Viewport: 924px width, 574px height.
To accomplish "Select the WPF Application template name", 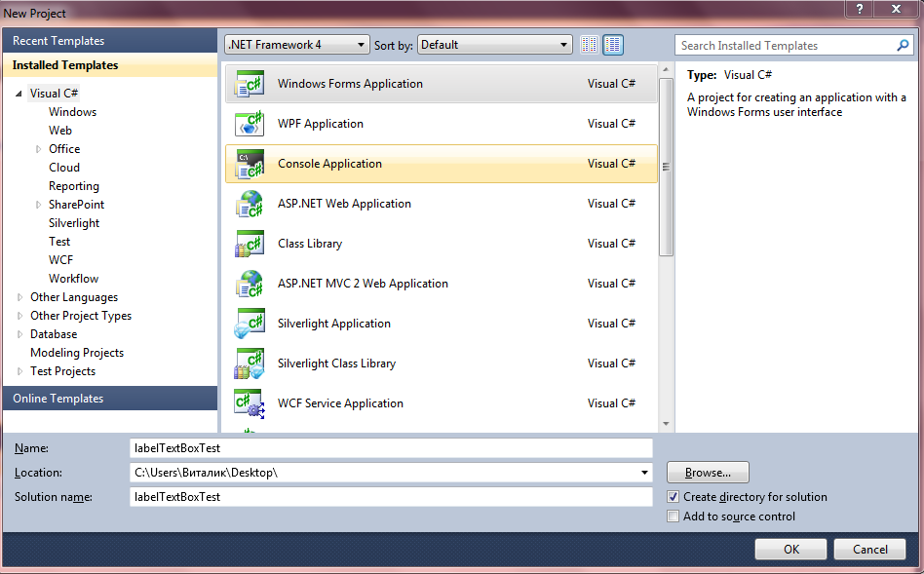I will (321, 124).
